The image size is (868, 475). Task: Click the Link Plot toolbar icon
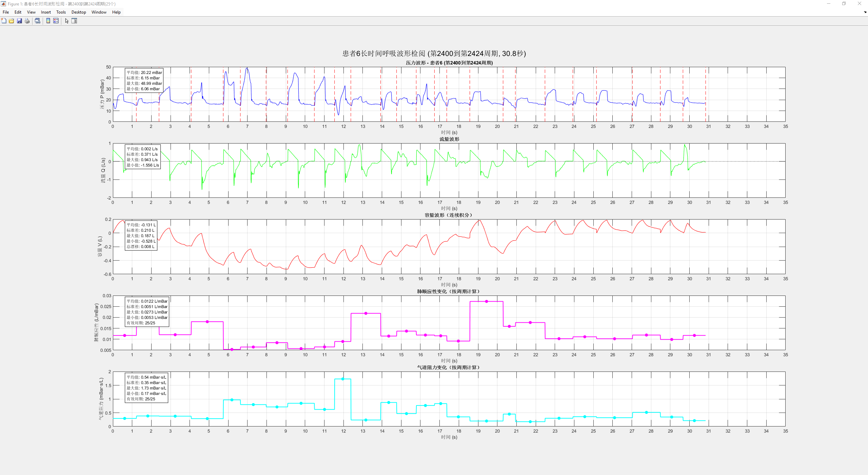click(x=38, y=21)
